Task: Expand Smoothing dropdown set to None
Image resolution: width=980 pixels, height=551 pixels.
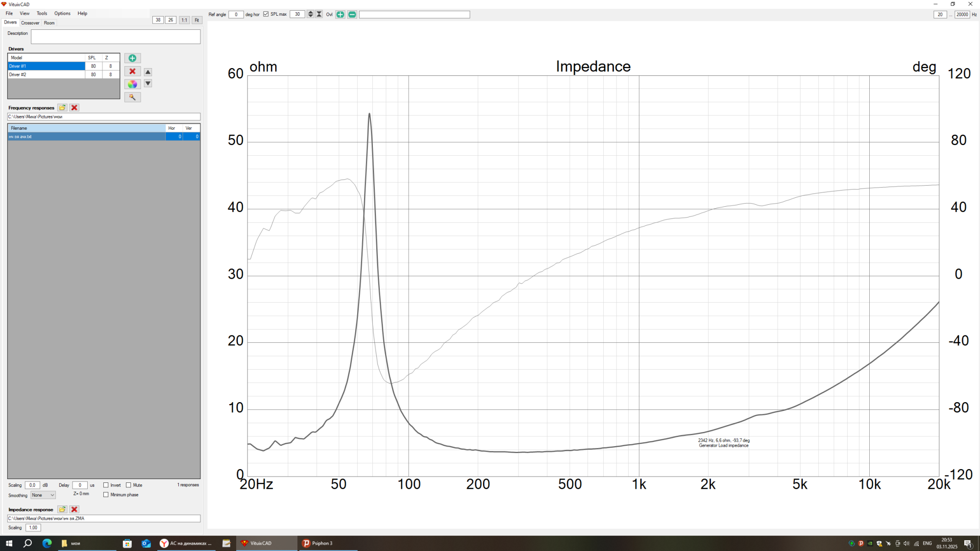Action: pos(43,495)
